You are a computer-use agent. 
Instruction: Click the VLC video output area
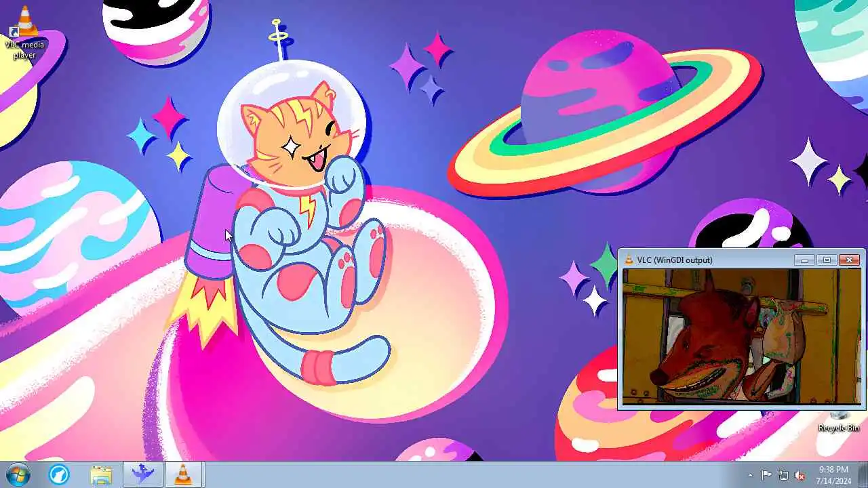pyautogui.click(x=742, y=336)
